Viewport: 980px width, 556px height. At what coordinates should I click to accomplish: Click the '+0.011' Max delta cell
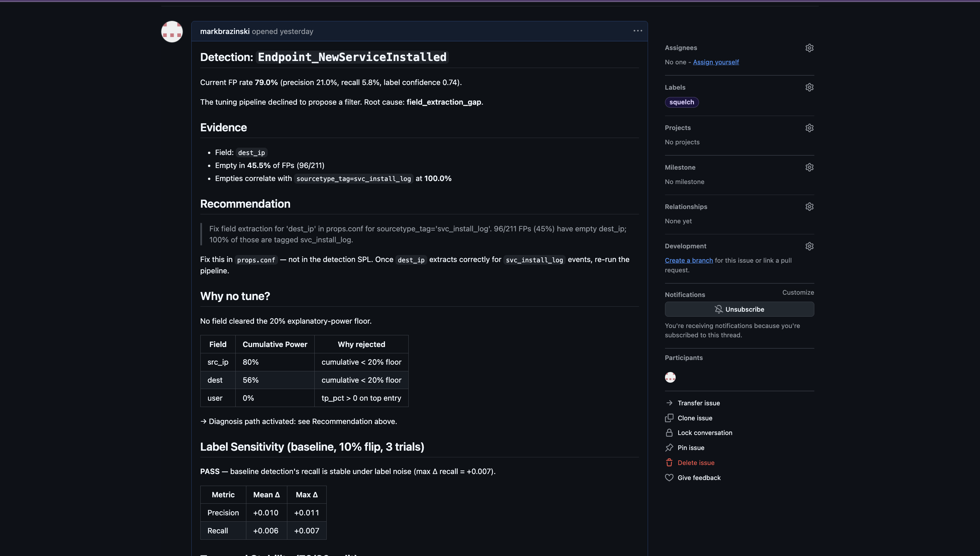click(306, 513)
